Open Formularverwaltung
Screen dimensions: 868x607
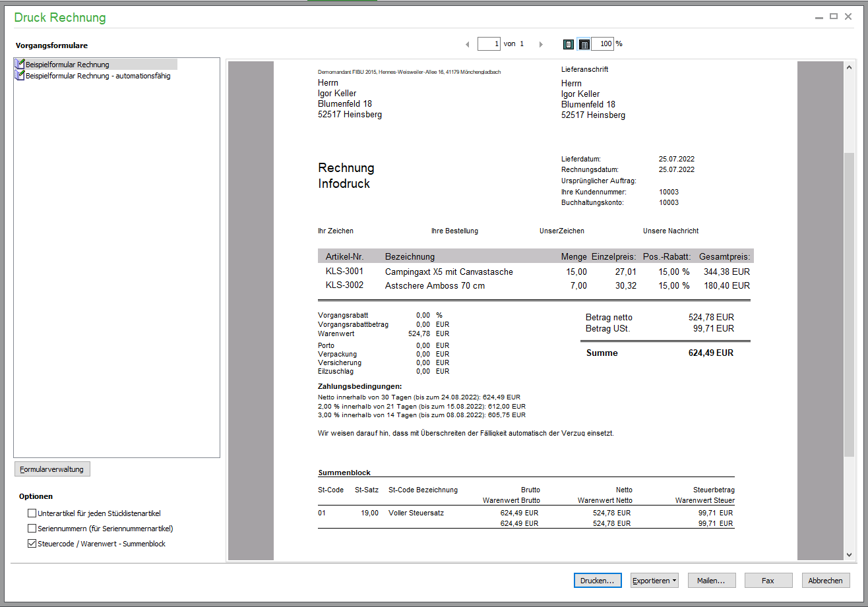[52, 469]
